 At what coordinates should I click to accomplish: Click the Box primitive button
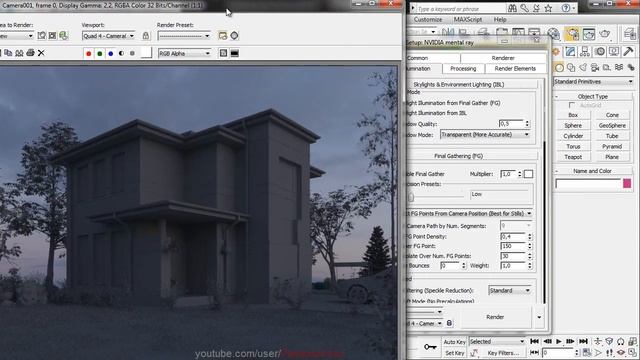pos(573,115)
